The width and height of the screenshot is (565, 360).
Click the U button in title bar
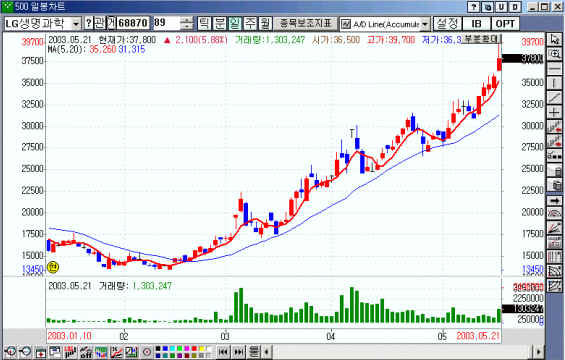(501, 7)
